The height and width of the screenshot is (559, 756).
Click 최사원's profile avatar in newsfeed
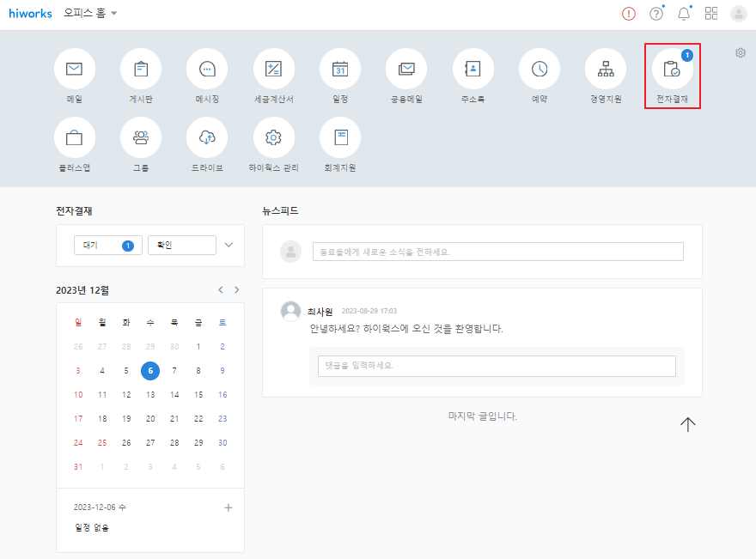[x=290, y=312]
